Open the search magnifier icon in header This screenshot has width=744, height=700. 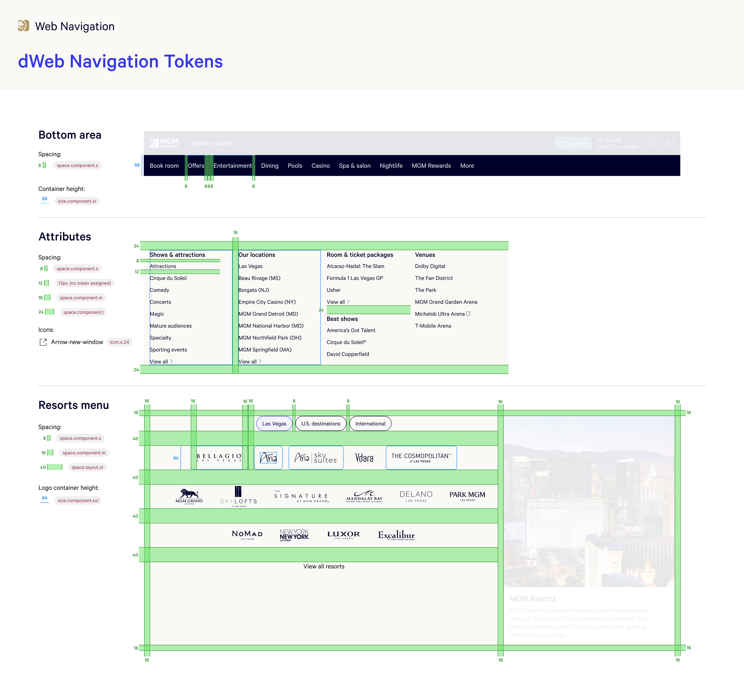click(x=652, y=143)
